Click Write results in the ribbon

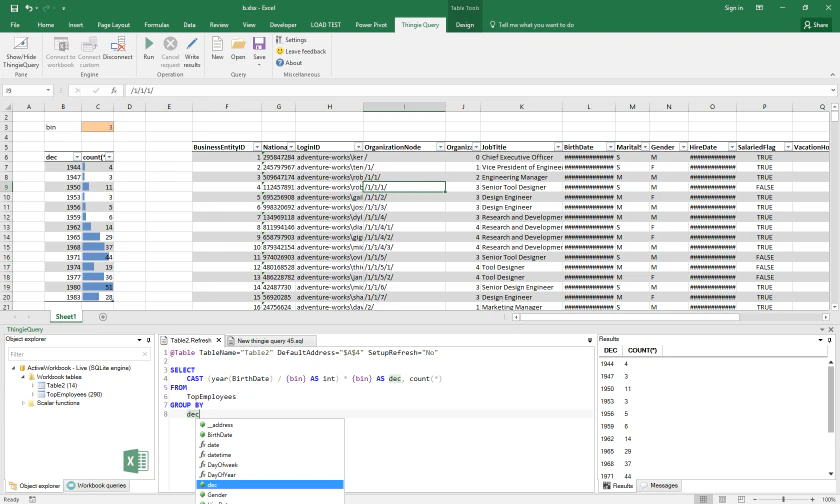pyautogui.click(x=192, y=44)
